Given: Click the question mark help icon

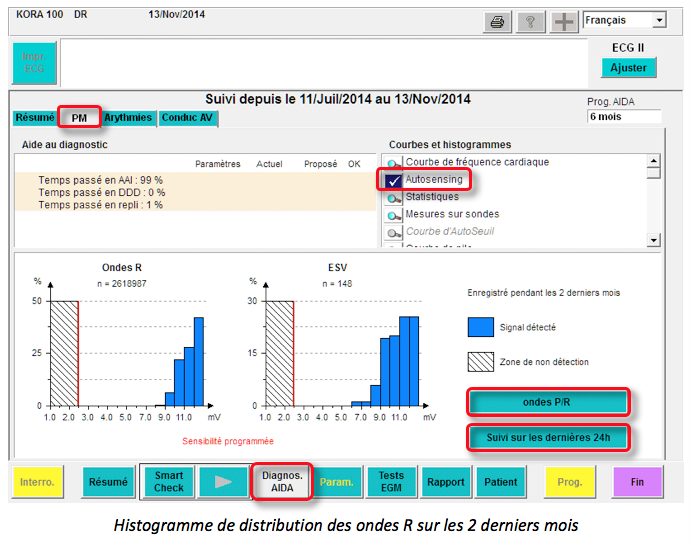Looking at the screenshot, I should coord(529,22).
